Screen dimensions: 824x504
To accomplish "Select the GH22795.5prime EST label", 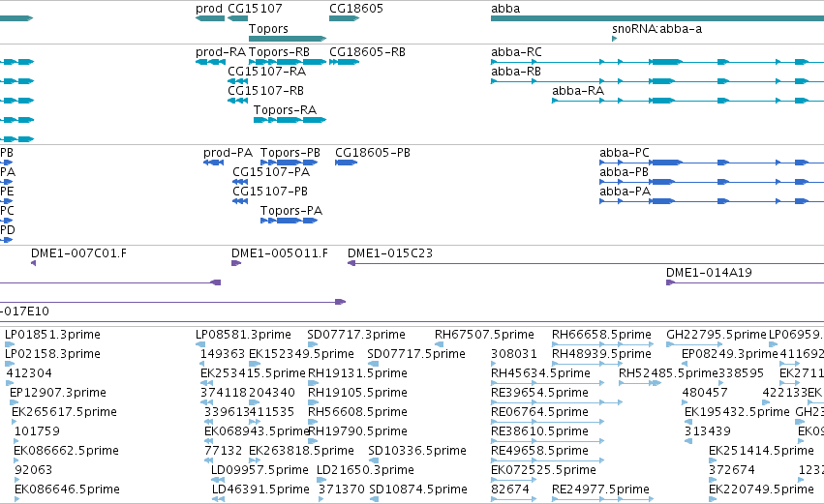I will pyautogui.click(x=717, y=335).
